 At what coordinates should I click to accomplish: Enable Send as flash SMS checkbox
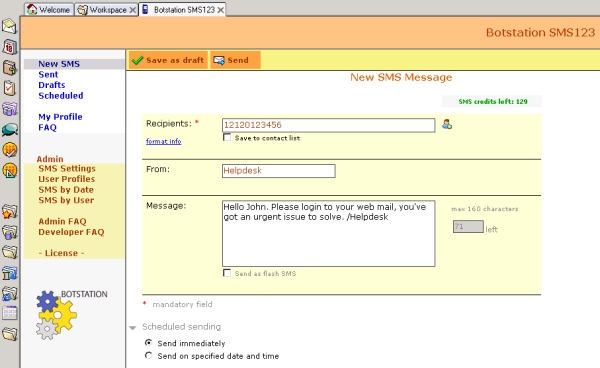coord(227,273)
